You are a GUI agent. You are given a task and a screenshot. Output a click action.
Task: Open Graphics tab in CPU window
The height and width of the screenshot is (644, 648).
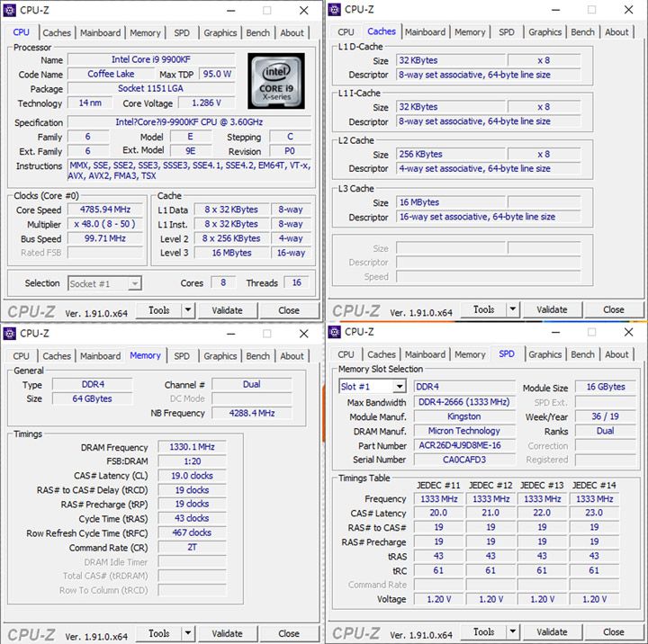[220, 32]
